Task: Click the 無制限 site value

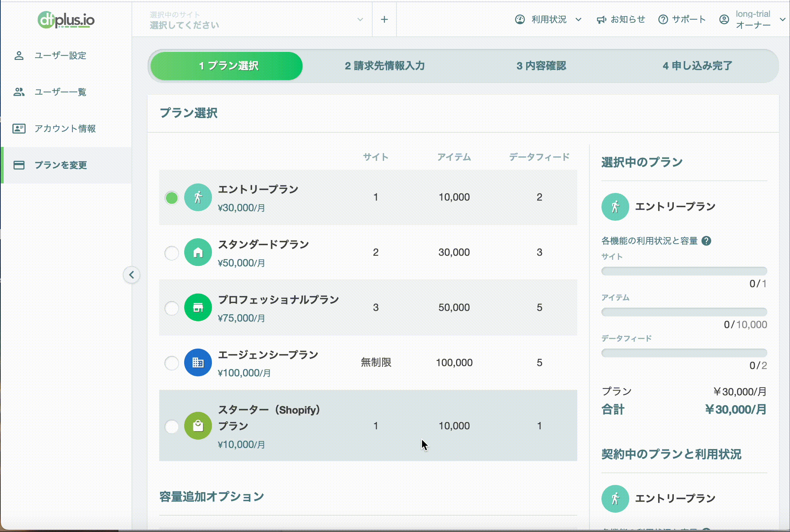Action: point(376,362)
